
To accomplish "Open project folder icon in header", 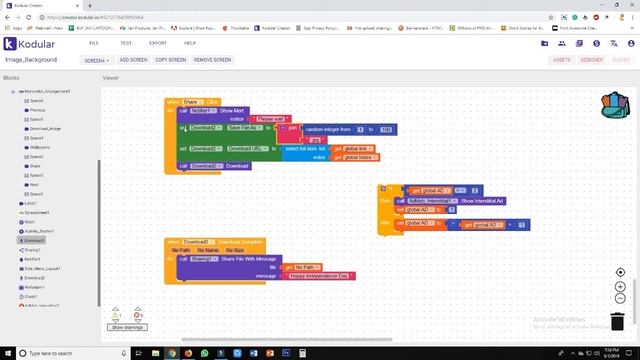I will click(x=544, y=43).
